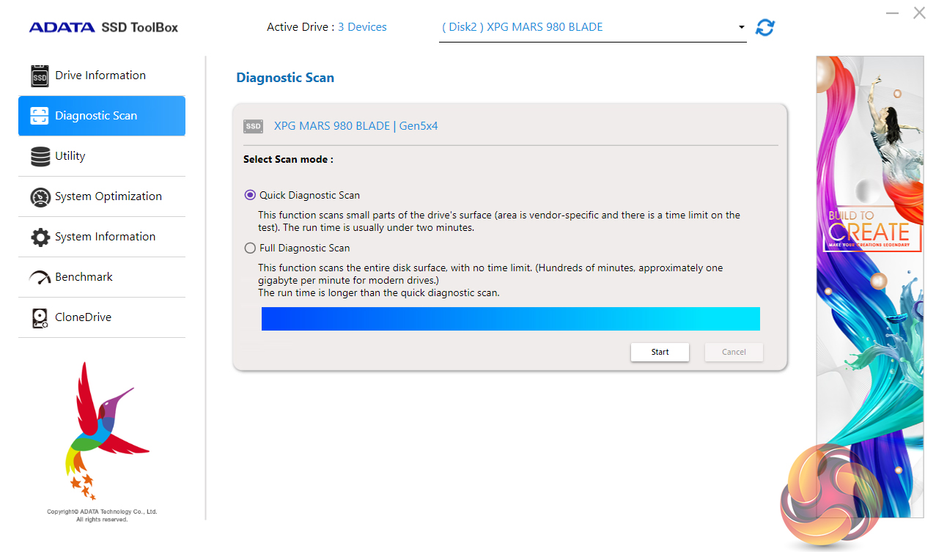Click the Select Scan mode label
936x560 pixels.
pos(288,159)
